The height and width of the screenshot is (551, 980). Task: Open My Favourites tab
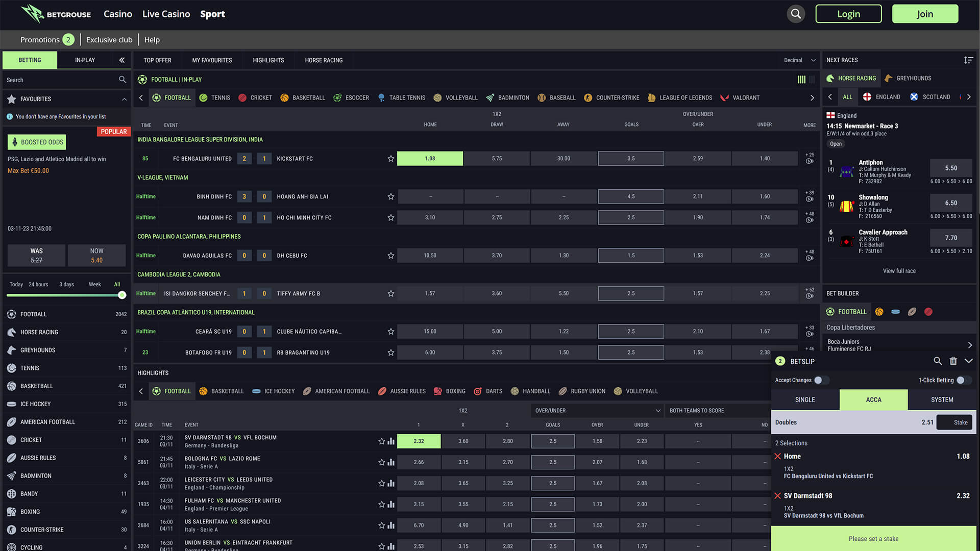pyautogui.click(x=212, y=60)
